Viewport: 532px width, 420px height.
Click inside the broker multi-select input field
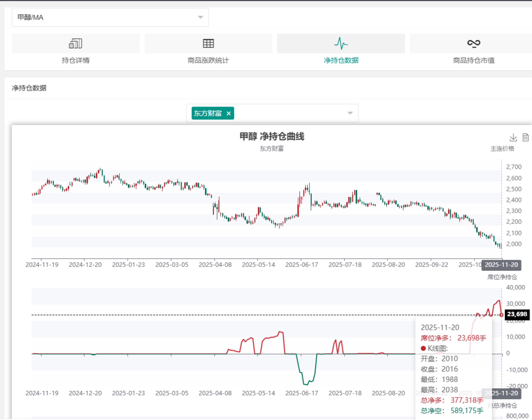click(x=290, y=113)
